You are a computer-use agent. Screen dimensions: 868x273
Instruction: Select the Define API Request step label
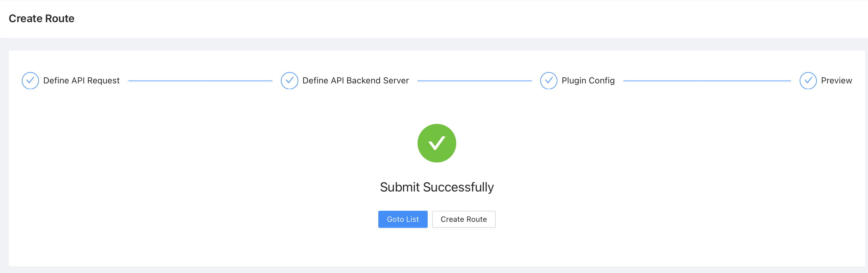[82, 81]
